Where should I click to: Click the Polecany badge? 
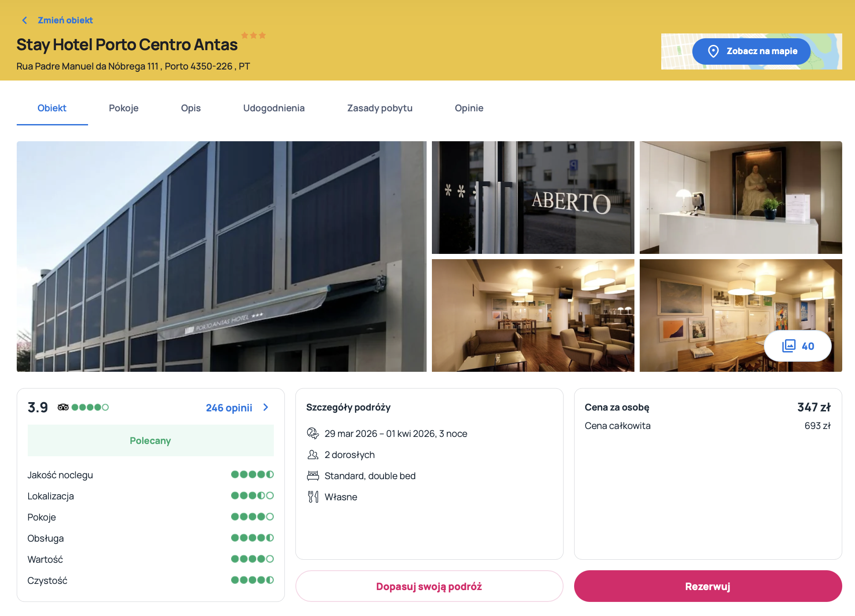click(151, 441)
